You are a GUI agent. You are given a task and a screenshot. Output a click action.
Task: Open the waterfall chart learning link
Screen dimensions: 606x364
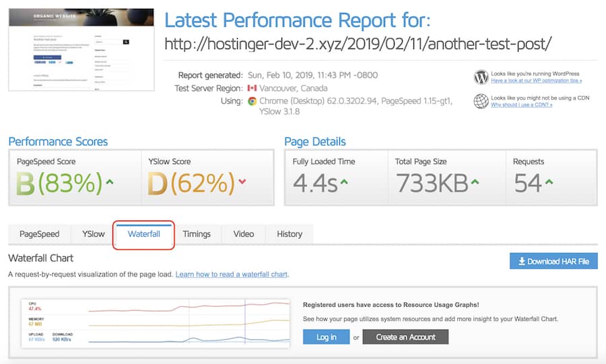pyautogui.click(x=232, y=275)
